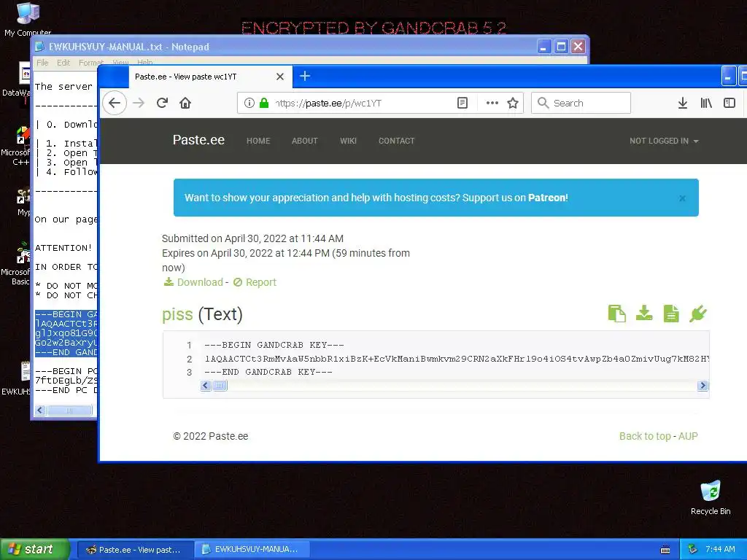
Task: Go back in Firefox browser
Action: [115, 103]
